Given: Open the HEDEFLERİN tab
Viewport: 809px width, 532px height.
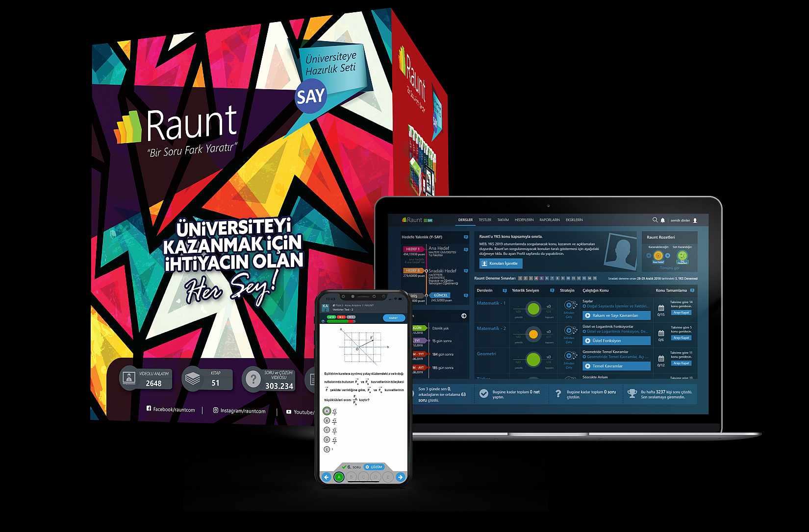Looking at the screenshot, I should pyautogui.click(x=524, y=220).
